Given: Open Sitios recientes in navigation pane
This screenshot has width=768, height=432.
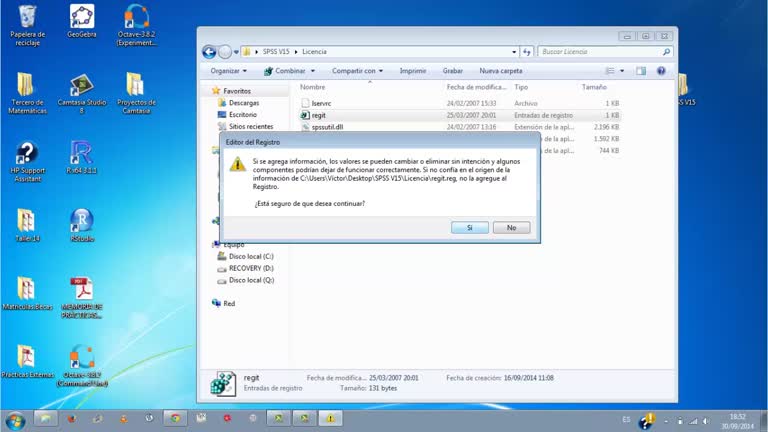Looking at the screenshot, I should (x=251, y=126).
